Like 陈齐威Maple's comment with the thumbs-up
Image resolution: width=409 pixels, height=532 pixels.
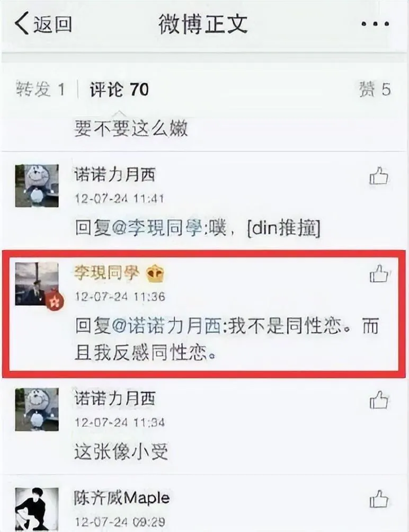(378, 499)
